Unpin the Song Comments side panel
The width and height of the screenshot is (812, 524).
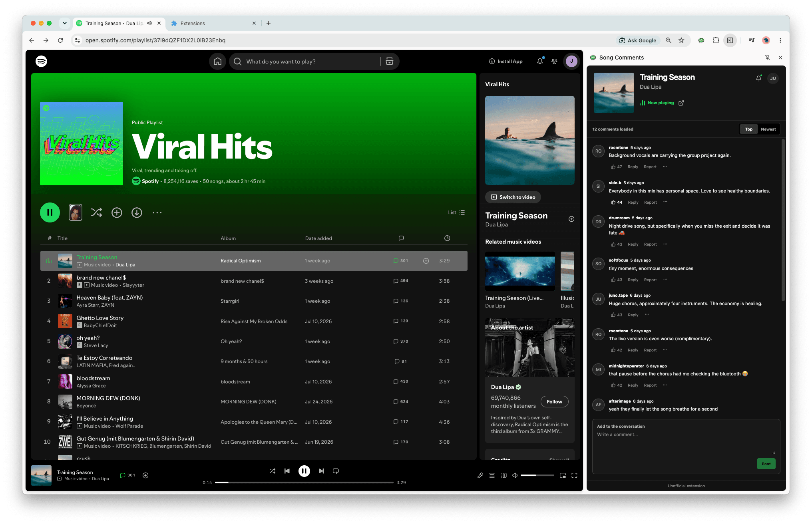[767, 58]
